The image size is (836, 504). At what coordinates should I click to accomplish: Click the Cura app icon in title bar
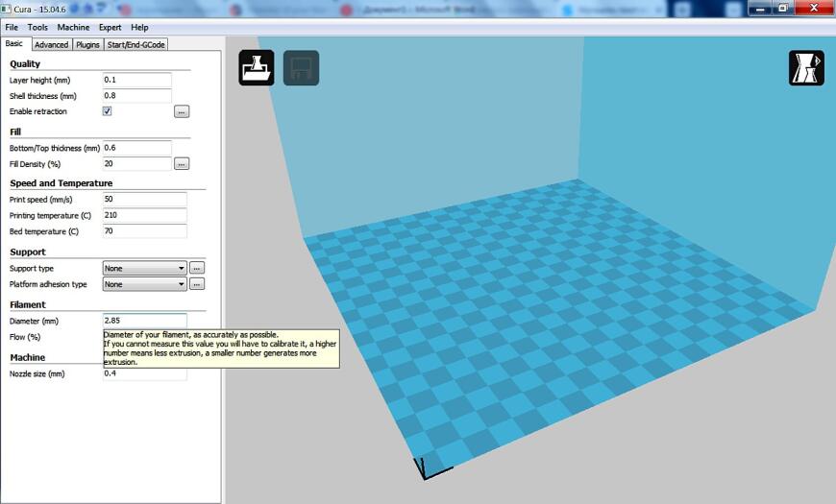(6, 9)
